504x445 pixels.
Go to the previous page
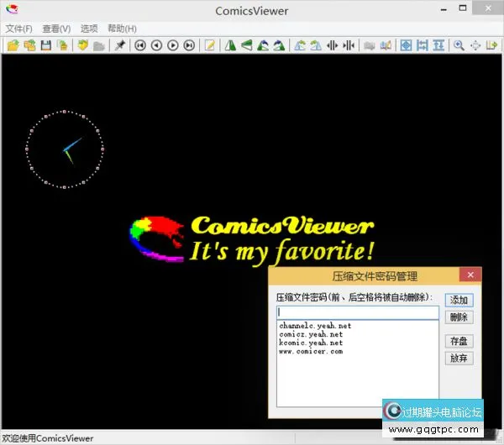[156, 45]
